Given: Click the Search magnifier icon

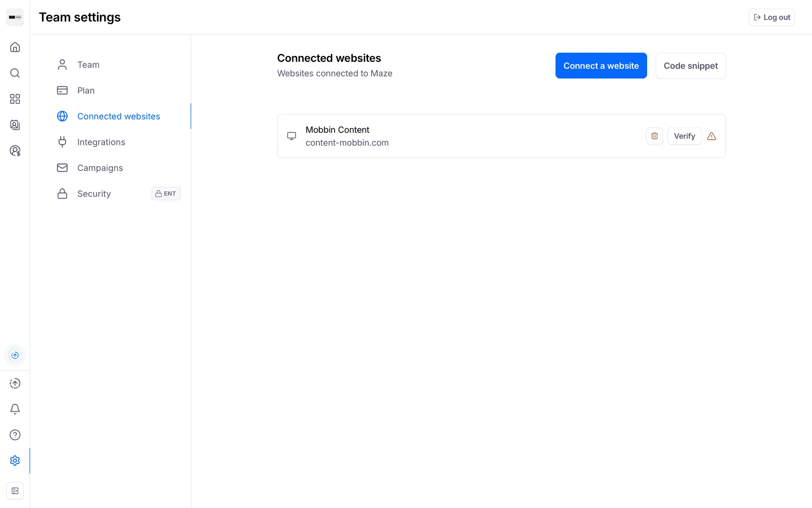Looking at the screenshot, I should tap(15, 73).
